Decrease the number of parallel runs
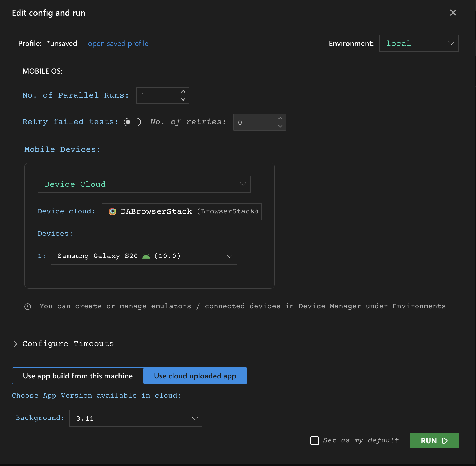476x466 pixels. coord(183,99)
